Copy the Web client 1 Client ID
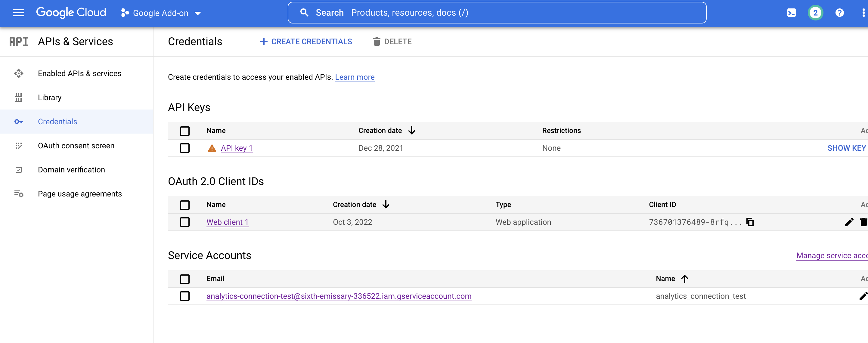This screenshot has width=868, height=343. [x=750, y=222]
